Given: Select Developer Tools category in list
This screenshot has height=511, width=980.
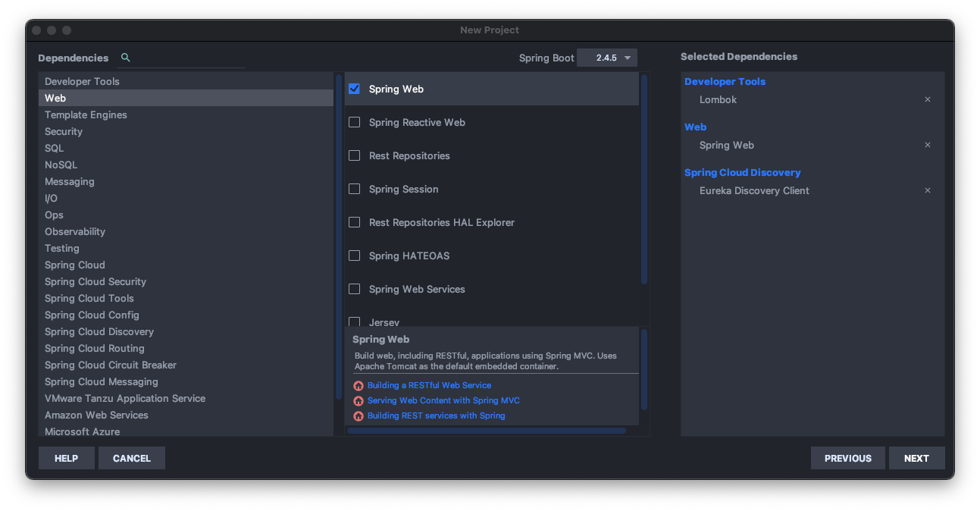Looking at the screenshot, I should click(x=186, y=81).
